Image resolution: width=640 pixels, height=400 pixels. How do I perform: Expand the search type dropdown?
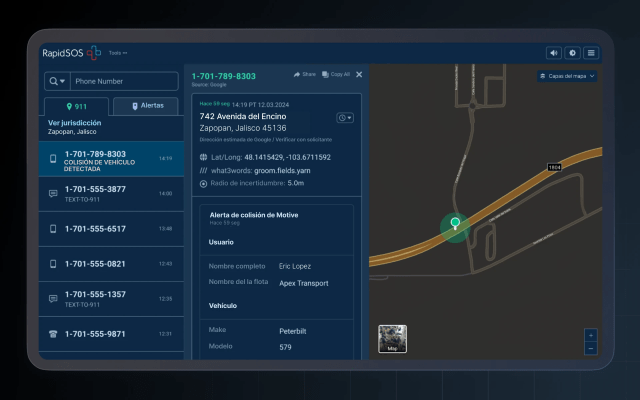pos(54,81)
